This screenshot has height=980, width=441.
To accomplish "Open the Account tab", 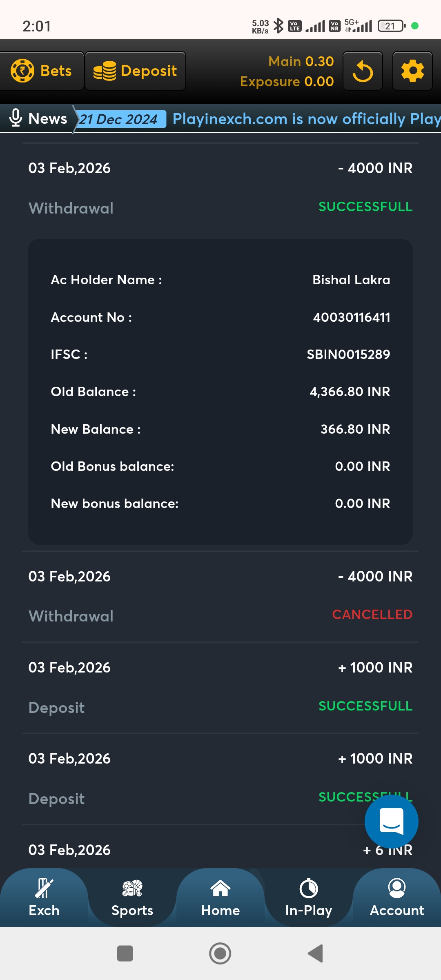I will point(397,898).
